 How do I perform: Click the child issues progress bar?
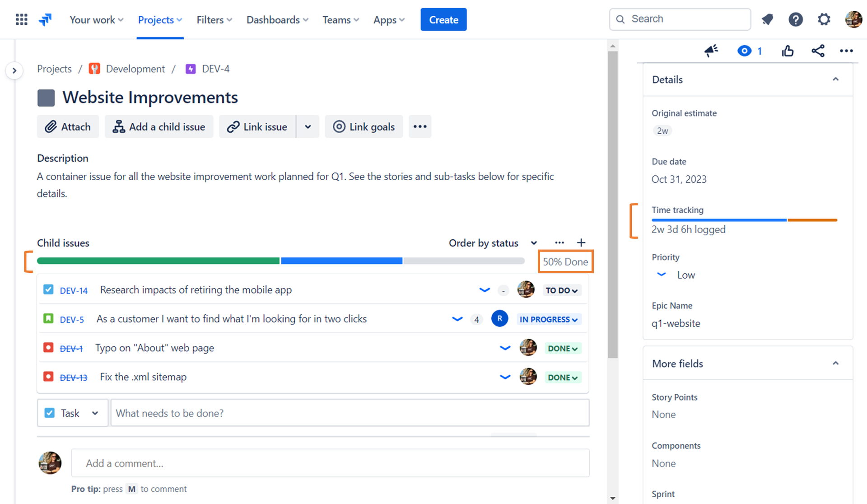tap(280, 261)
